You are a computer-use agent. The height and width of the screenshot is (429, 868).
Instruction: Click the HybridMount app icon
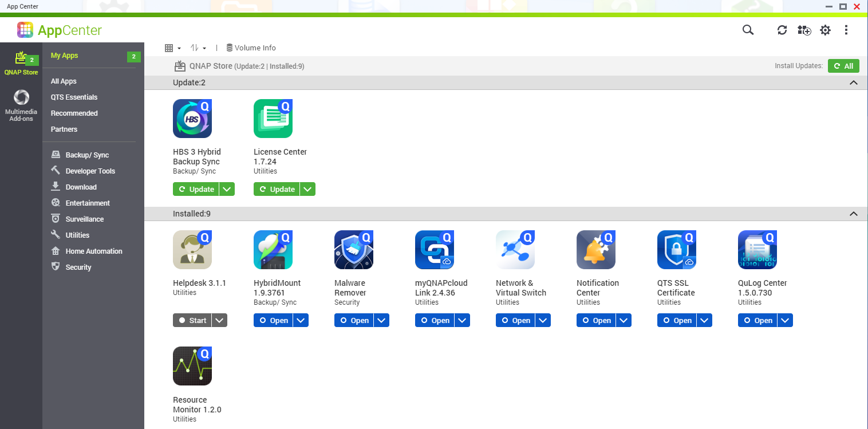[x=273, y=250]
